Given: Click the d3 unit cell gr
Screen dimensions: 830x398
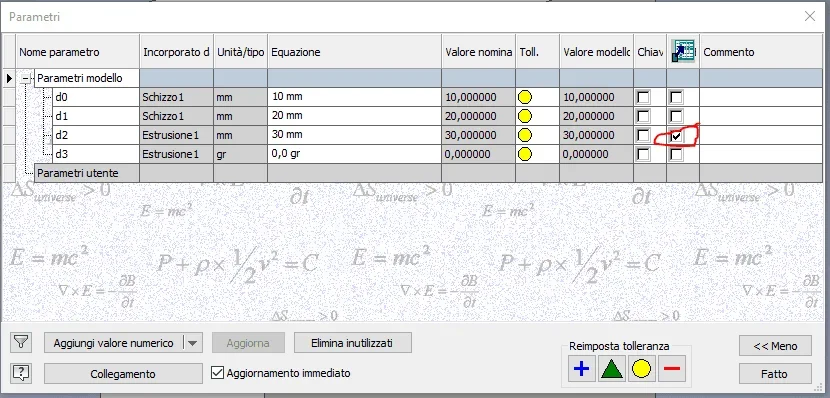Looking at the screenshot, I should coord(241,155).
